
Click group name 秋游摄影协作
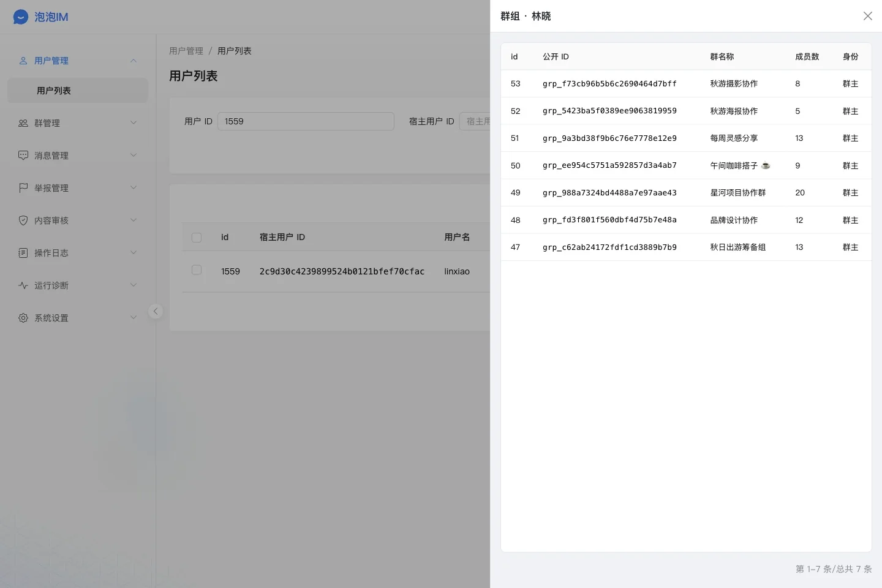pos(734,84)
